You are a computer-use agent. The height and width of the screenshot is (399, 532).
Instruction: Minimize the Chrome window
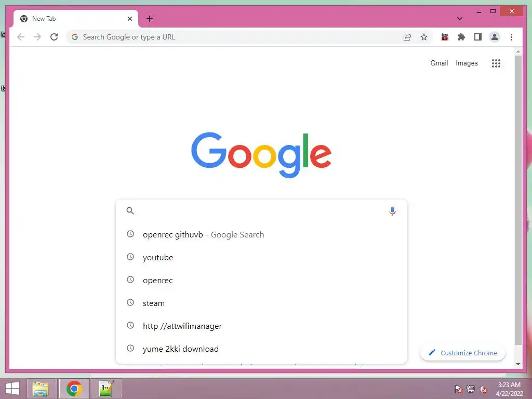click(x=478, y=12)
